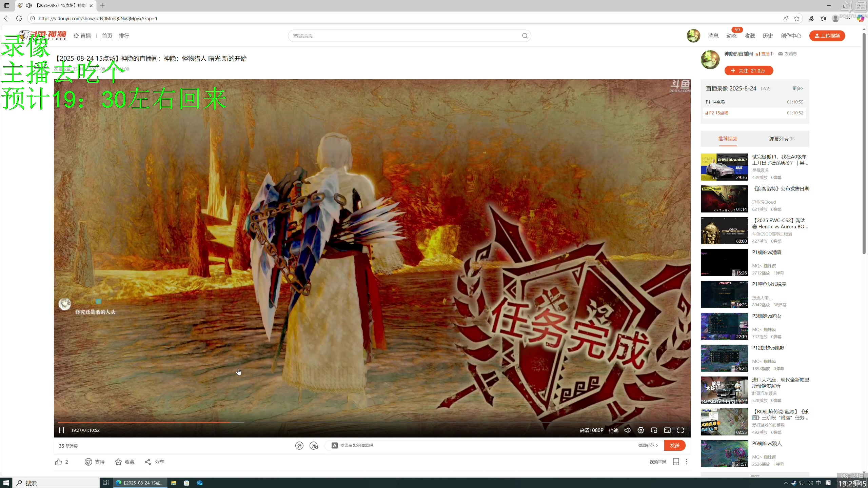This screenshot has width=868, height=488.
Task: Open P12蜘蛛vs凯影 video title
Action: (768, 348)
